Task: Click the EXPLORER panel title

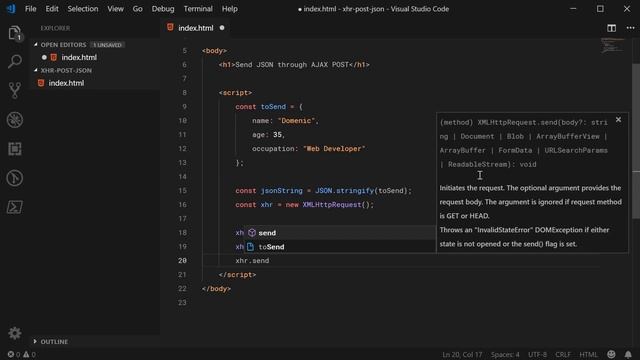Action: 55,28
